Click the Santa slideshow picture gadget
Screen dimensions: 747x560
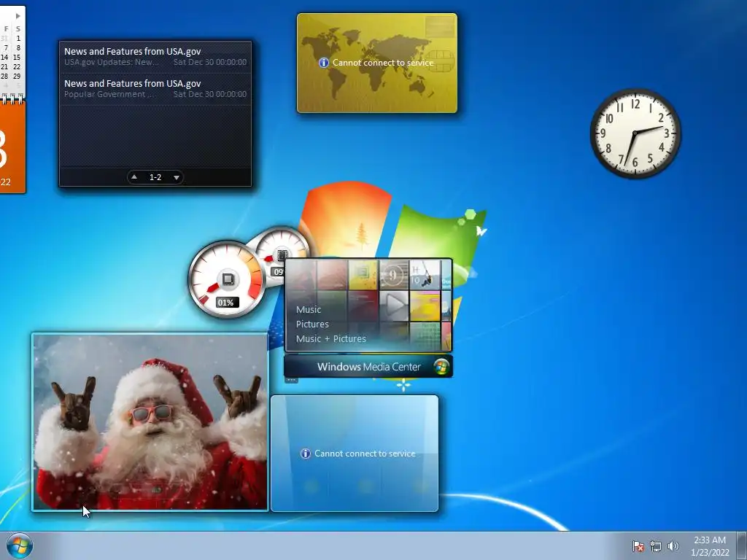coord(150,422)
